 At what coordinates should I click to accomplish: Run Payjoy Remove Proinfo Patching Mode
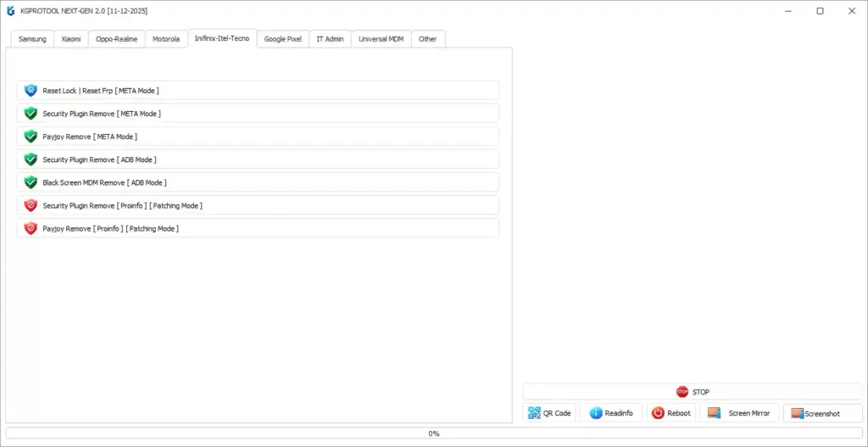258,228
